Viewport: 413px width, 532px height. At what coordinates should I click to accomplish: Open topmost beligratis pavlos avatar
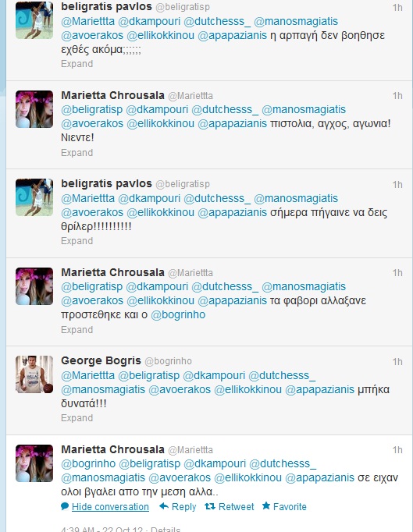click(34, 20)
